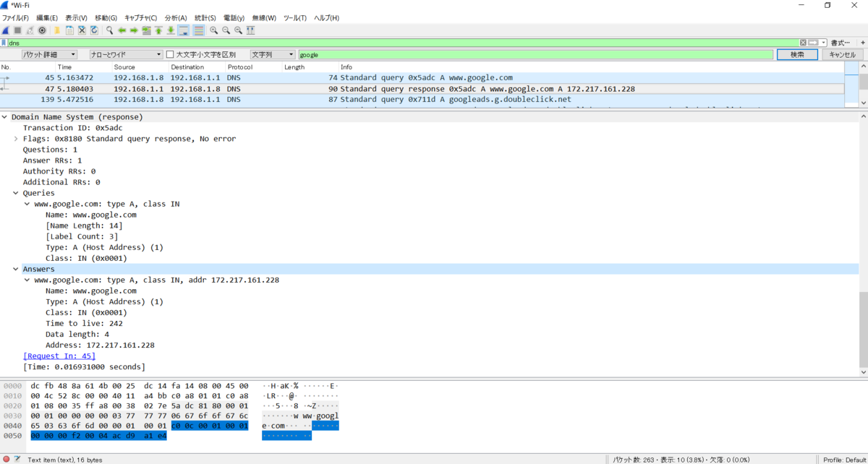Open the 分析(A) menu
The image size is (868, 464).
[176, 17]
